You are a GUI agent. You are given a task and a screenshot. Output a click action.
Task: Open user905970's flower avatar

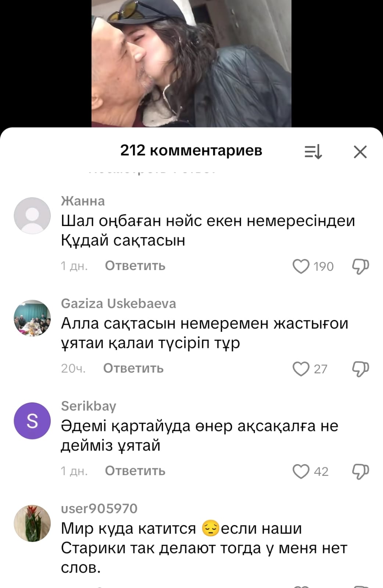32,523
